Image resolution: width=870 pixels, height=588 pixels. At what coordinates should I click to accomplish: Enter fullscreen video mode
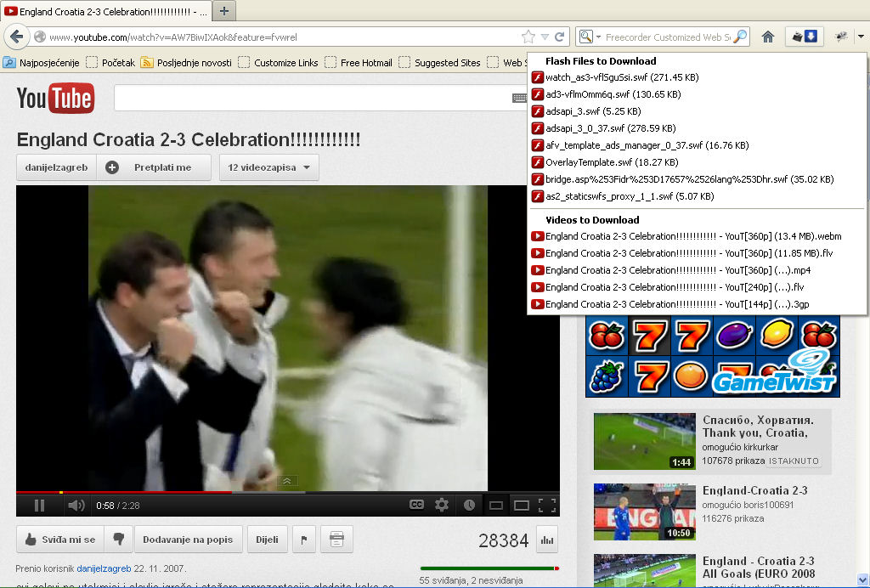pos(547,505)
